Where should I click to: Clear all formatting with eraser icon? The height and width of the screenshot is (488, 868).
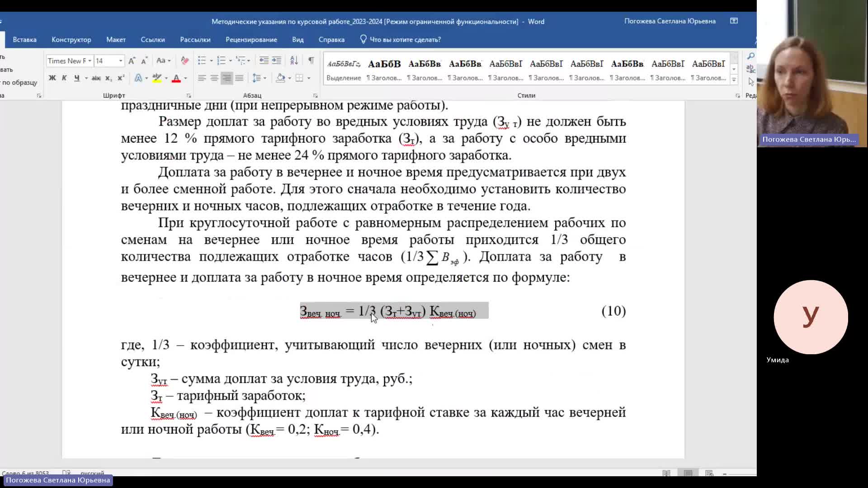tap(184, 61)
